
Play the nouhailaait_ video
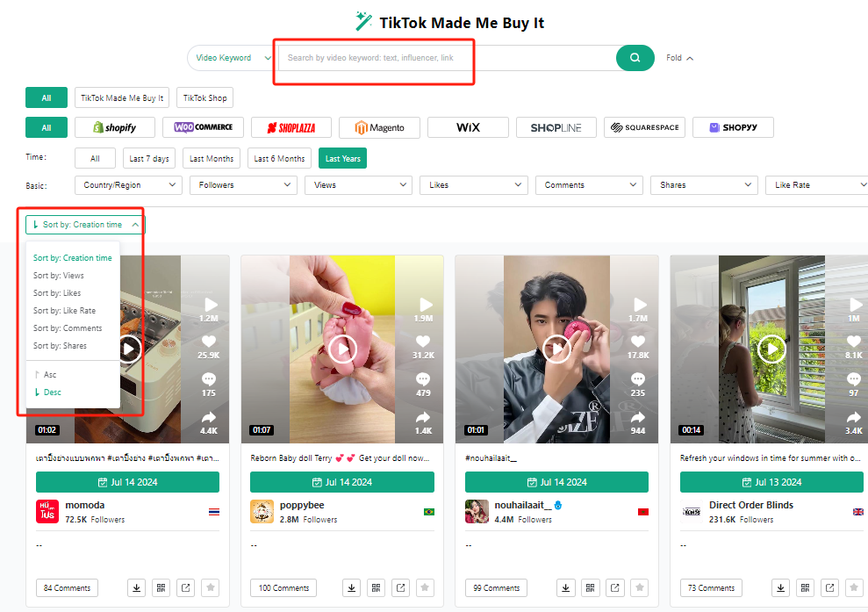(x=557, y=349)
